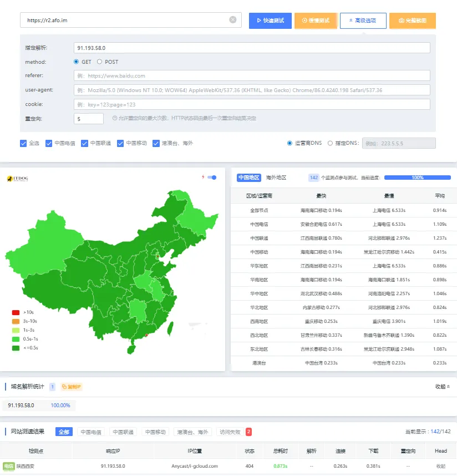Select the POST method radio button
457x476 pixels.
coord(100,62)
